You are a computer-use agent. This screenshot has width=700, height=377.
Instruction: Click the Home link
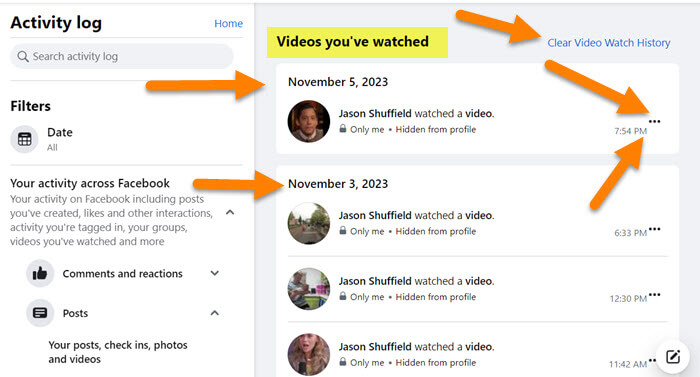pos(228,24)
